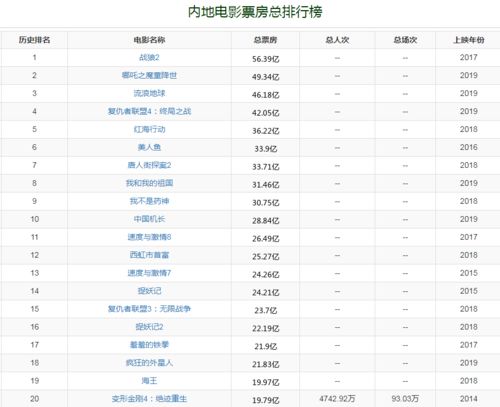Open the 流浪地球 movie link
The width and height of the screenshot is (500, 407).
pos(149,93)
